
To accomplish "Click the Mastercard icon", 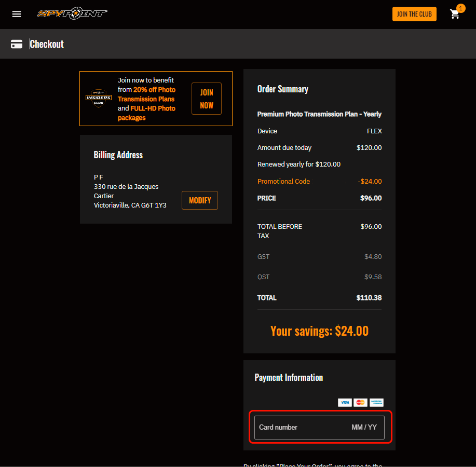I will point(361,402).
